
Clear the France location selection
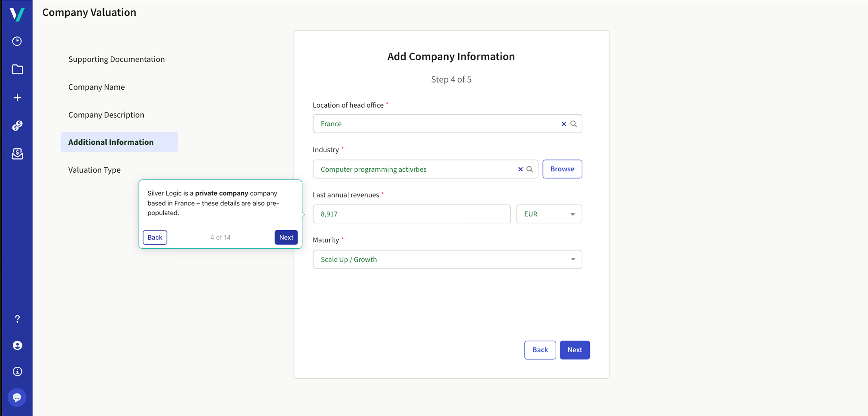click(563, 124)
